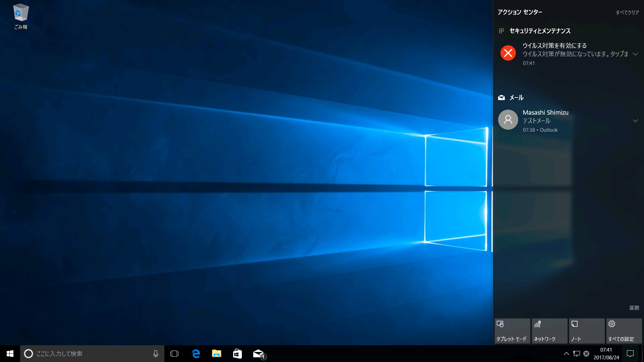Open the Note quick action tile
The width and height of the screenshot is (644, 362).
[587, 331]
